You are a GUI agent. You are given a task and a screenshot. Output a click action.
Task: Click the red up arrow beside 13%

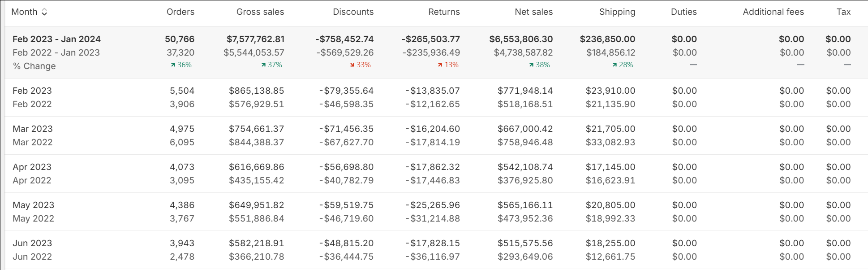440,65
